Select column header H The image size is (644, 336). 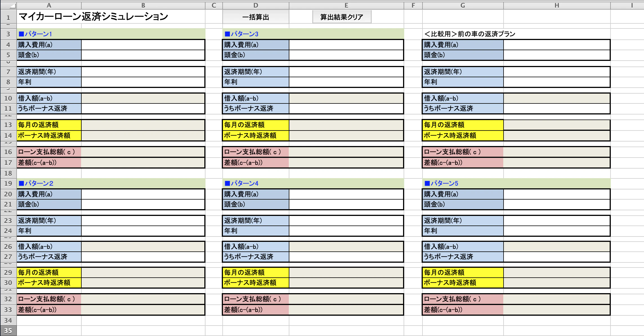click(557, 5)
